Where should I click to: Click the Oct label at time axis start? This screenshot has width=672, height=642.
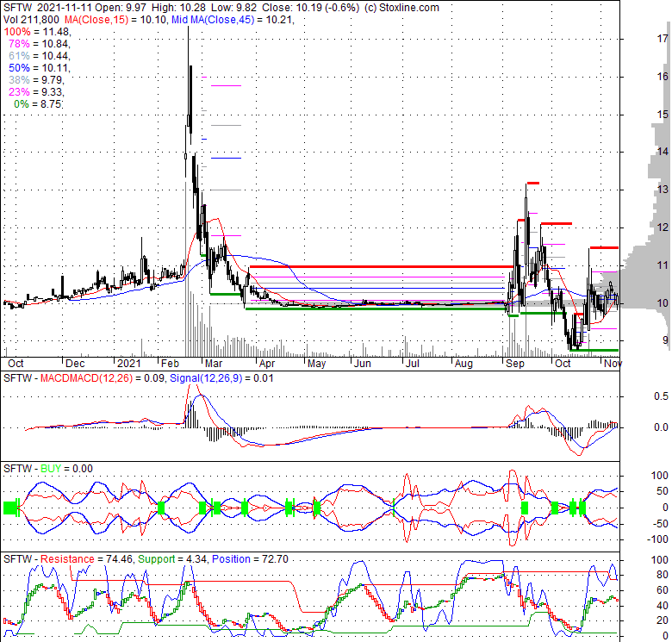tap(16, 364)
